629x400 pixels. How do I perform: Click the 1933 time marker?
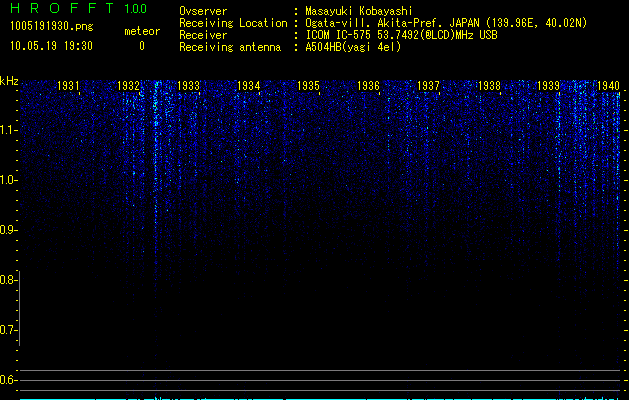coord(188,85)
